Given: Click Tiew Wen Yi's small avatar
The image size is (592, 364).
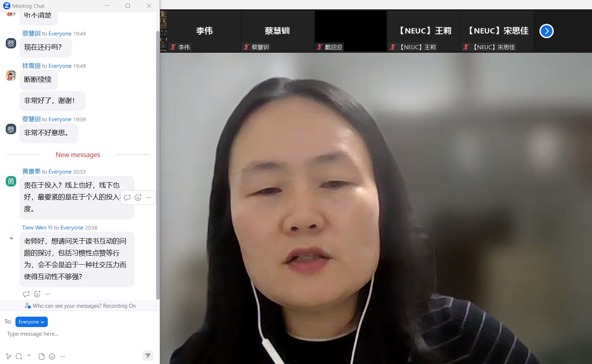Looking at the screenshot, I should coord(11,238).
